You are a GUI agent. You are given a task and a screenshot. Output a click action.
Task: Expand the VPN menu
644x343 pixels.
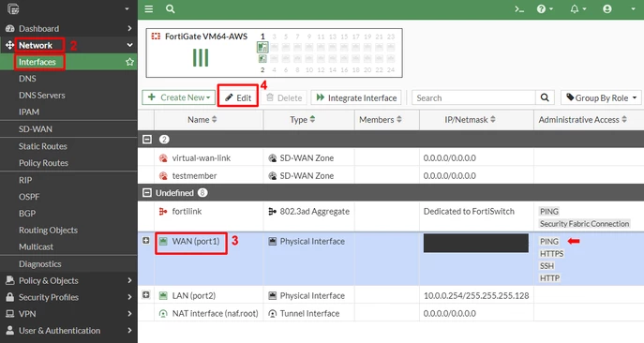[68, 314]
